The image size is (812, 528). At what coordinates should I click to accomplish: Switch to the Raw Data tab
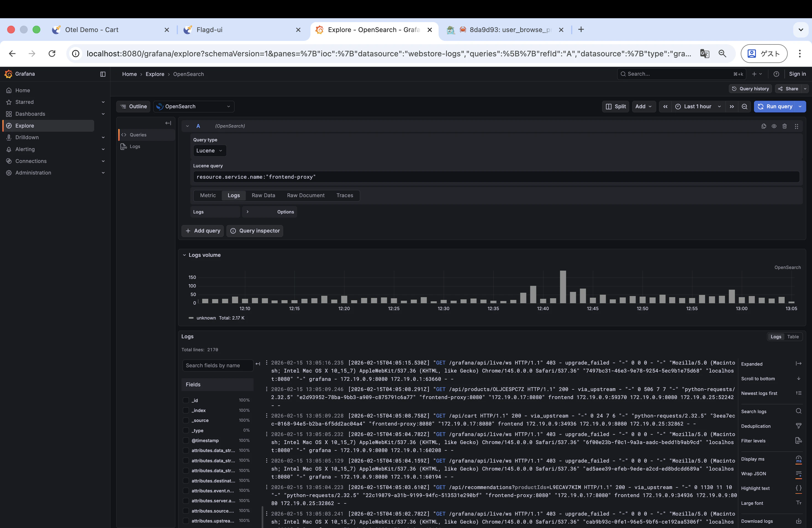pos(263,196)
